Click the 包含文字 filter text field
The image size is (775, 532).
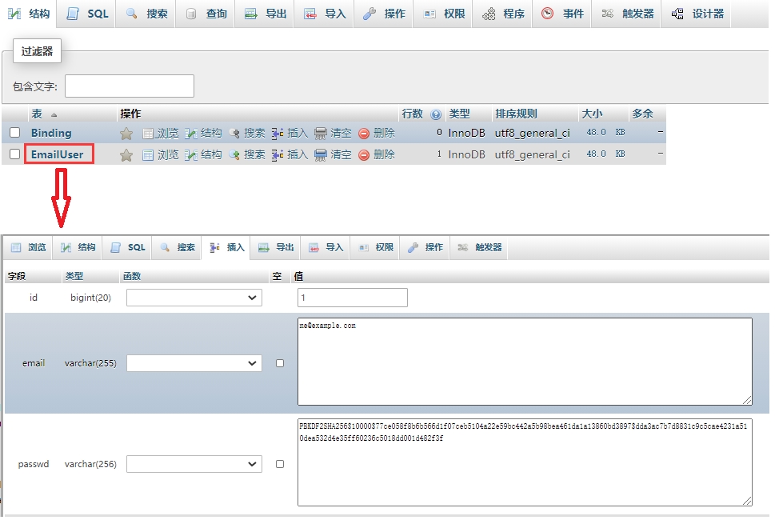(130, 86)
